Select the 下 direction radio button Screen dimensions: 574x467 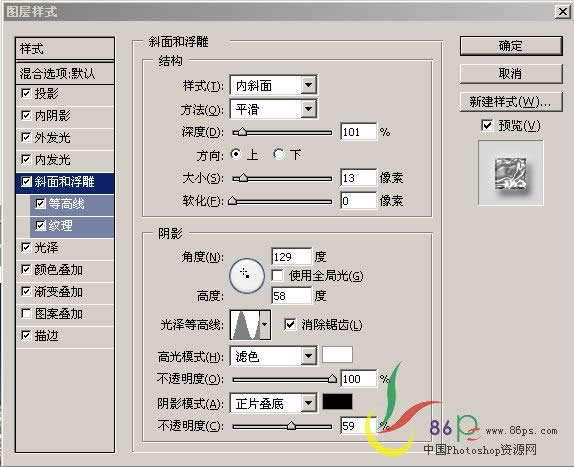pos(279,154)
